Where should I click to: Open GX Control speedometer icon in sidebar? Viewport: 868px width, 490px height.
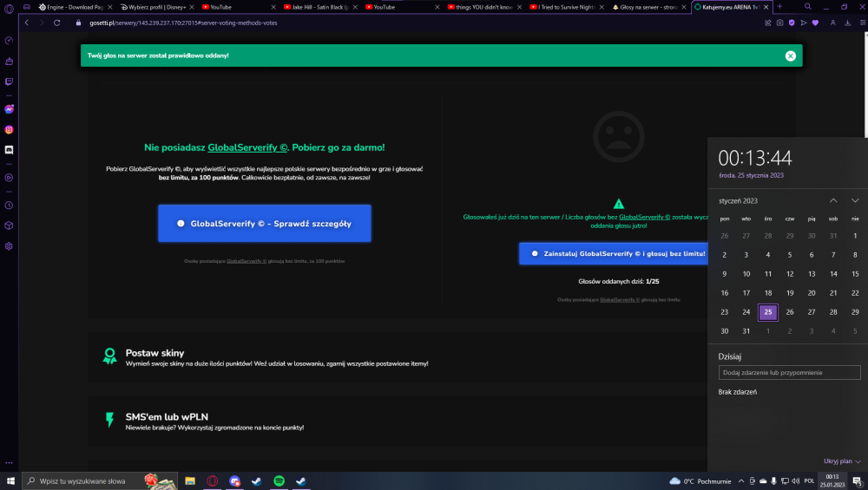9,41
